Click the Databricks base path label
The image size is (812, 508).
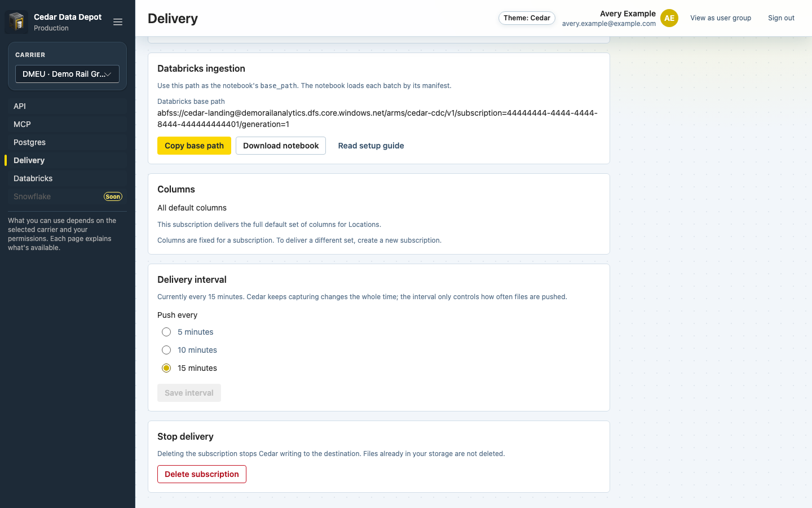coord(191,102)
